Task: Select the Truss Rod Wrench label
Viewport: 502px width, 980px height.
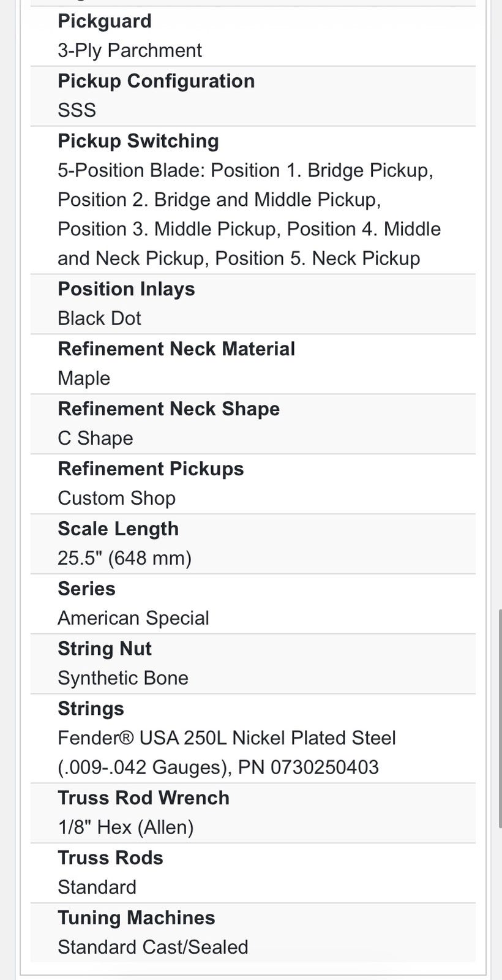Action: tap(143, 797)
